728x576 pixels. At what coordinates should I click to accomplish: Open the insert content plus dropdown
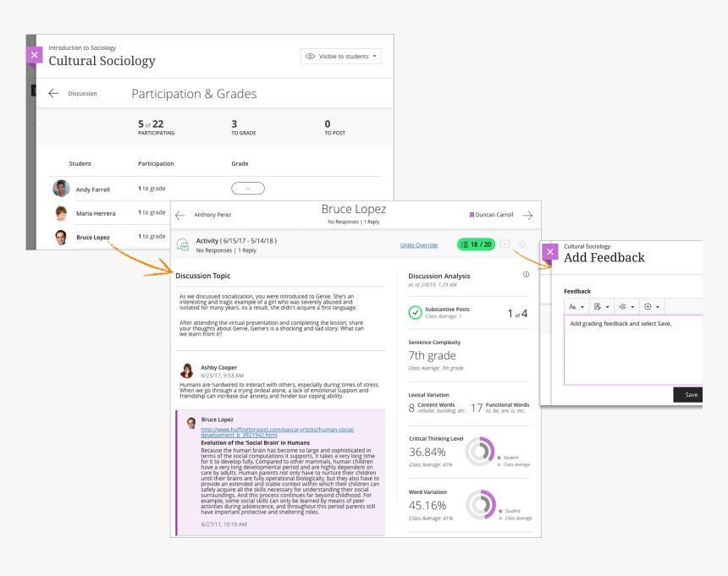pos(652,306)
